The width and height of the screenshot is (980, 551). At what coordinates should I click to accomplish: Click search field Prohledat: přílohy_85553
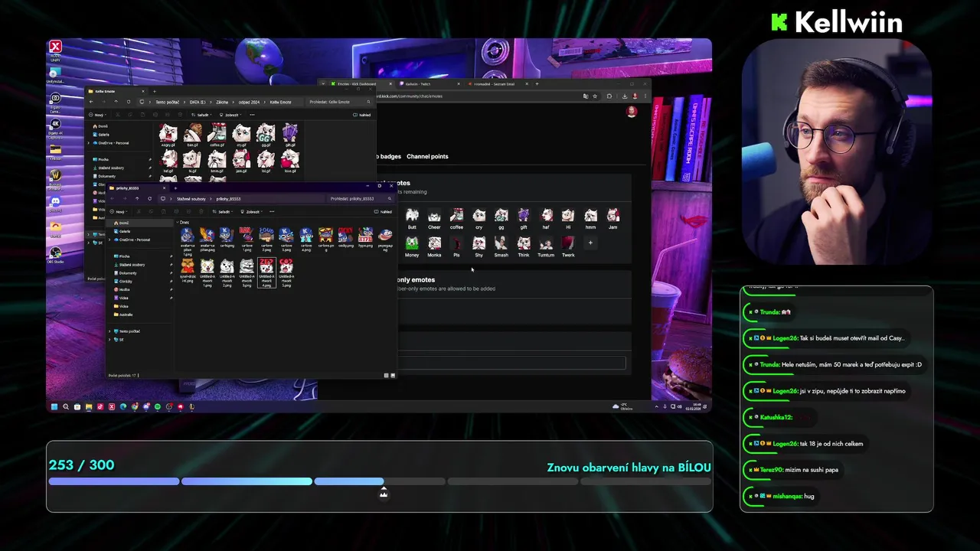tap(359, 198)
